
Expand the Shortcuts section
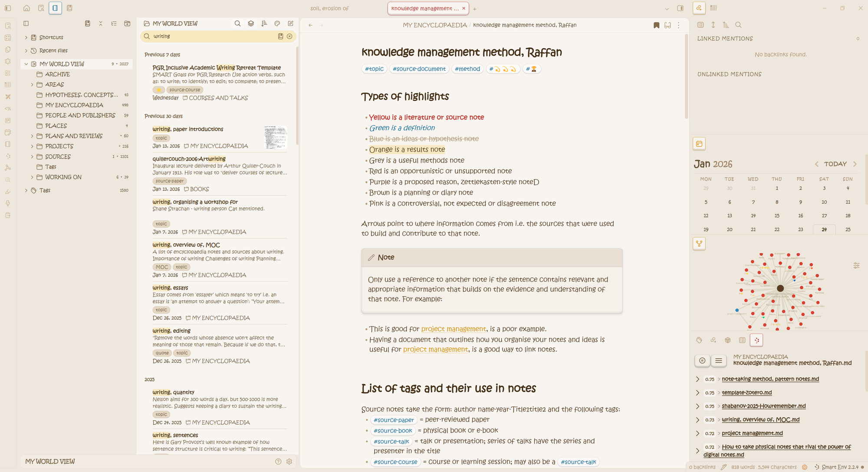pos(26,37)
